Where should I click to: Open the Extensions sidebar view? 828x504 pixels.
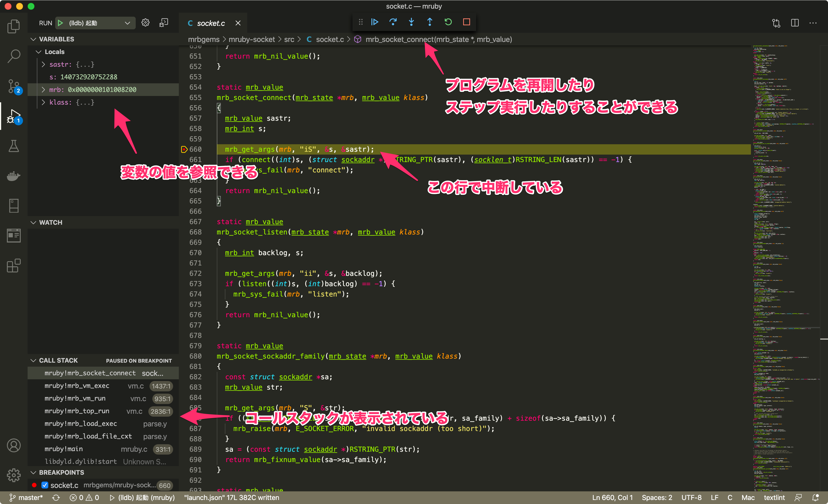[x=14, y=266]
